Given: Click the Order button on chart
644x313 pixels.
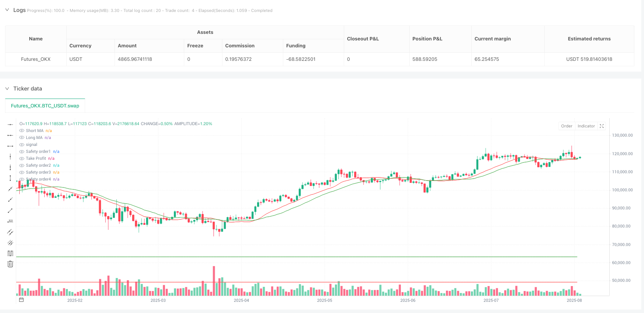Looking at the screenshot, I should (x=567, y=126).
